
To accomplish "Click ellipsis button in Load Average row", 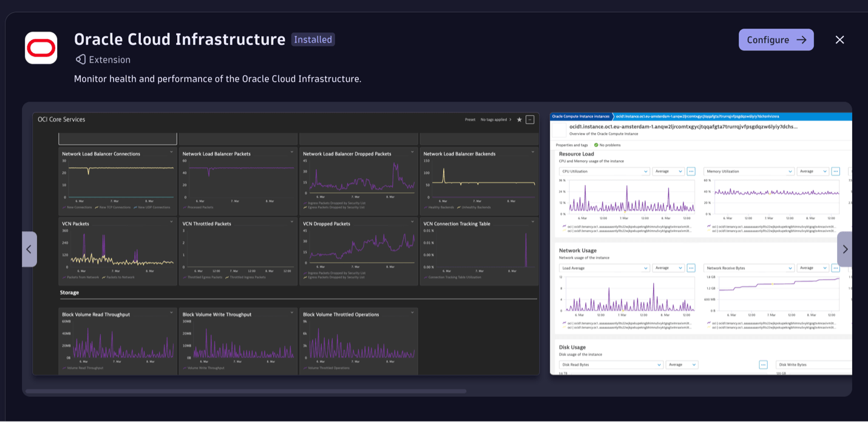I will click(691, 268).
